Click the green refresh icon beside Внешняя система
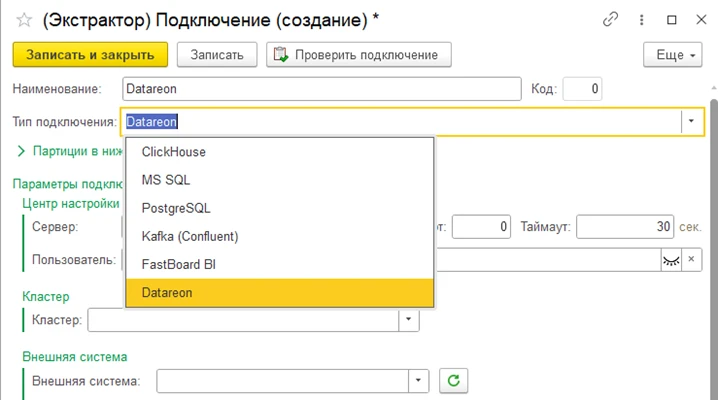 point(453,380)
